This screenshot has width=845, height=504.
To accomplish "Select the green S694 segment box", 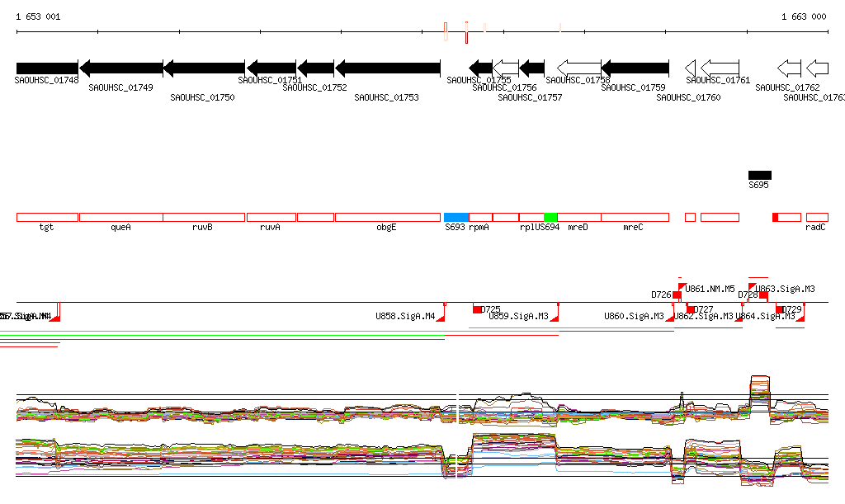I will point(550,218).
